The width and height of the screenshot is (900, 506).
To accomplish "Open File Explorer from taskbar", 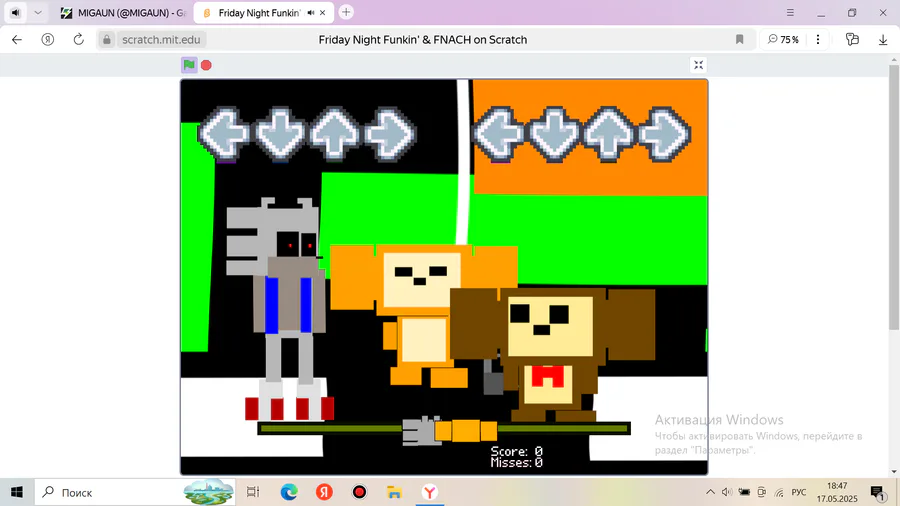I will click(394, 492).
